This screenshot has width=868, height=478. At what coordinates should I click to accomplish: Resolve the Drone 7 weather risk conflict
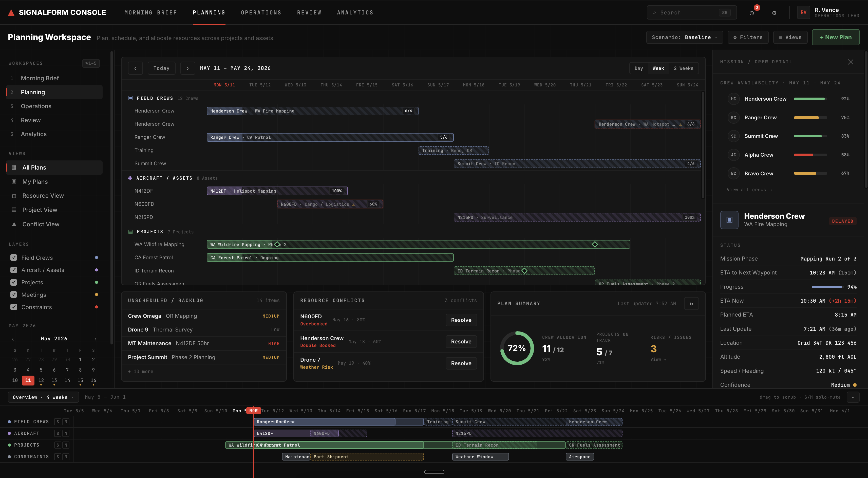461,363
